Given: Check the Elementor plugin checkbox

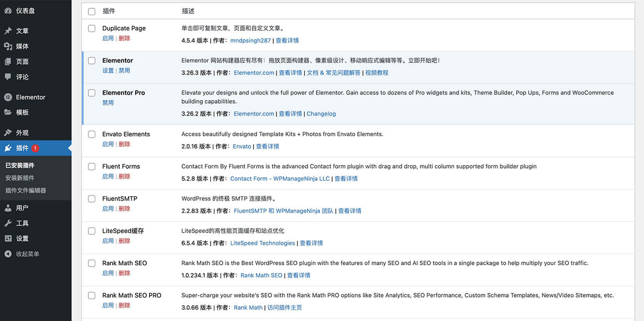Looking at the screenshot, I should point(92,61).
